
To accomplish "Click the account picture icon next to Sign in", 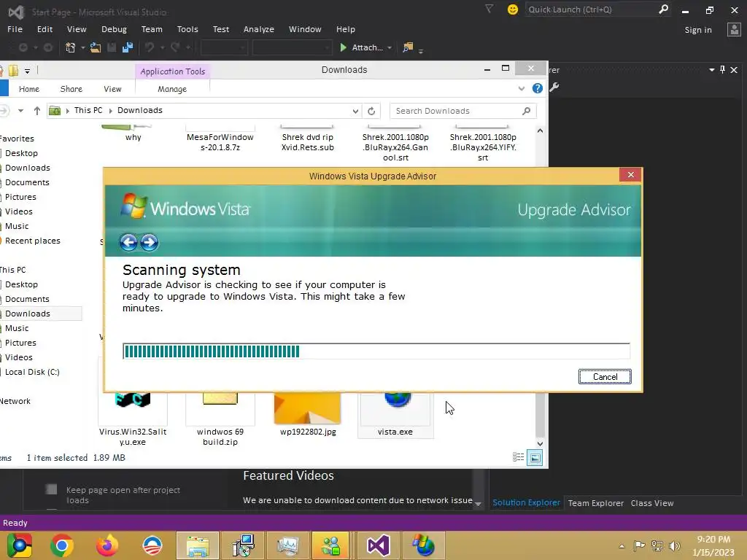I will click(x=734, y=29).
